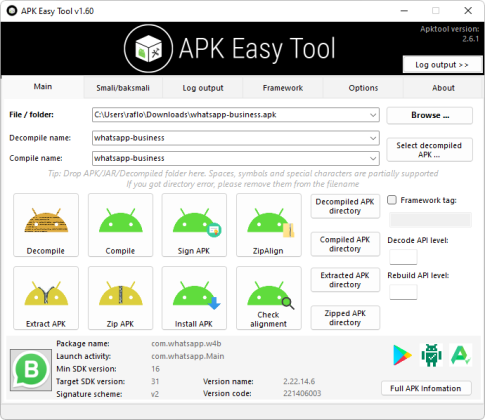Open the Extracted APK directory
485x420 pixels.
[345, 280]
